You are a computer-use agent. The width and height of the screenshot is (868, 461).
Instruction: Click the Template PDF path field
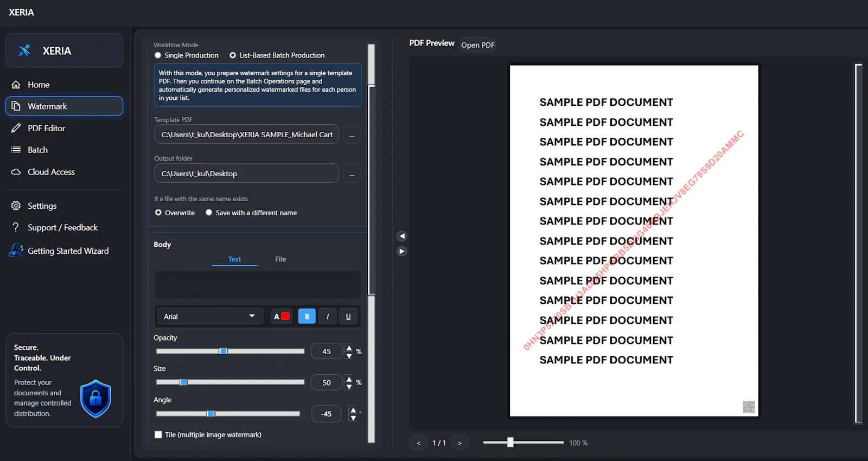247,135
